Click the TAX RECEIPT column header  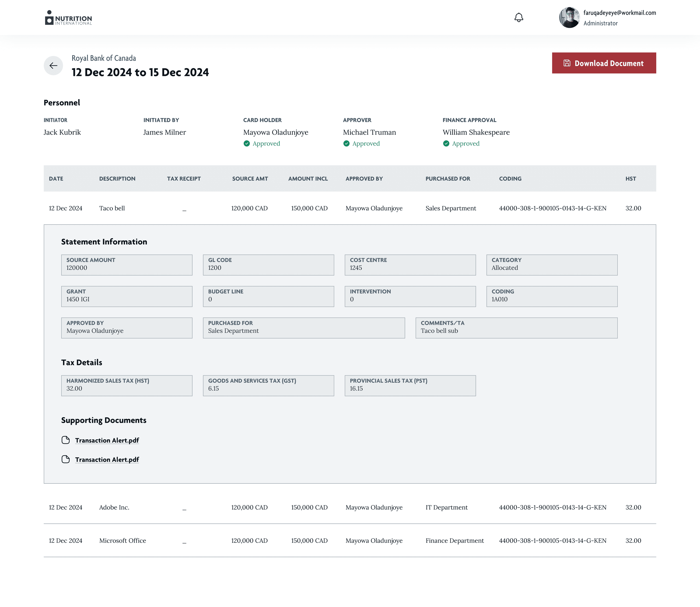tap(184, 179)
